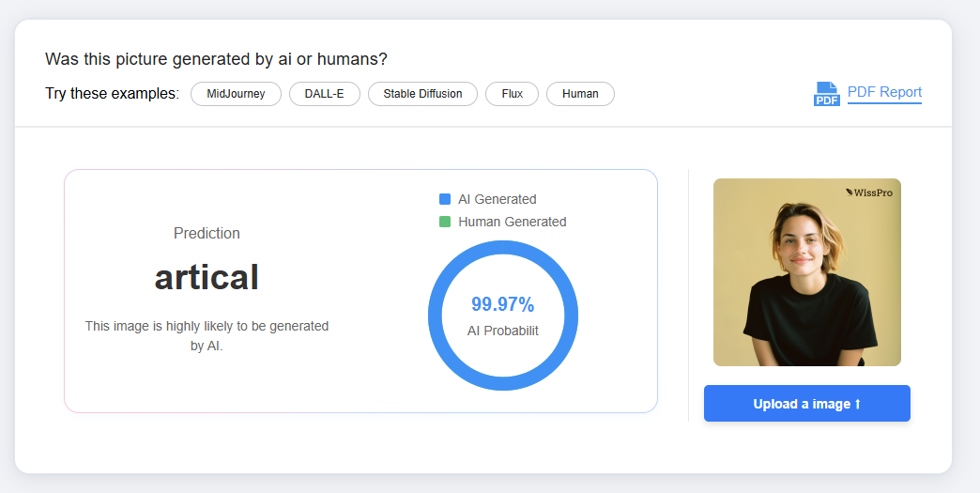
Task: Click the blue donut chart ring
Action: pos(436,316)
